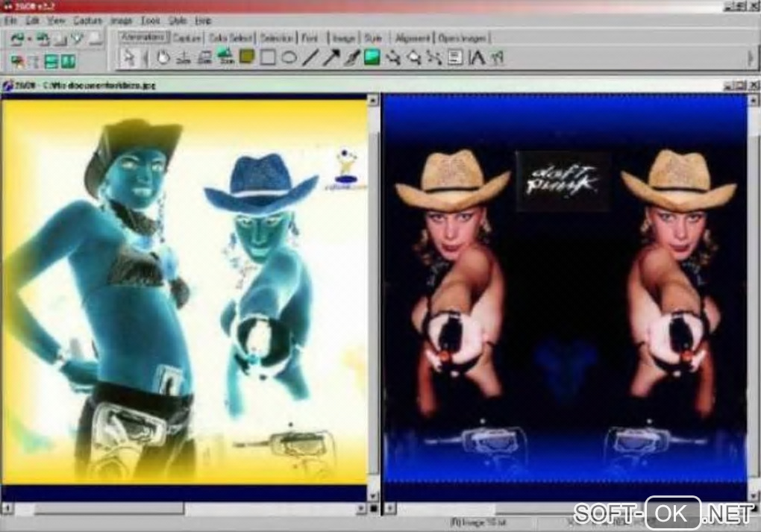Select the olive filled rectangle tool
The height and width of the screenshot is (532, 761).
pyautogui.click(x=246, y=57)
